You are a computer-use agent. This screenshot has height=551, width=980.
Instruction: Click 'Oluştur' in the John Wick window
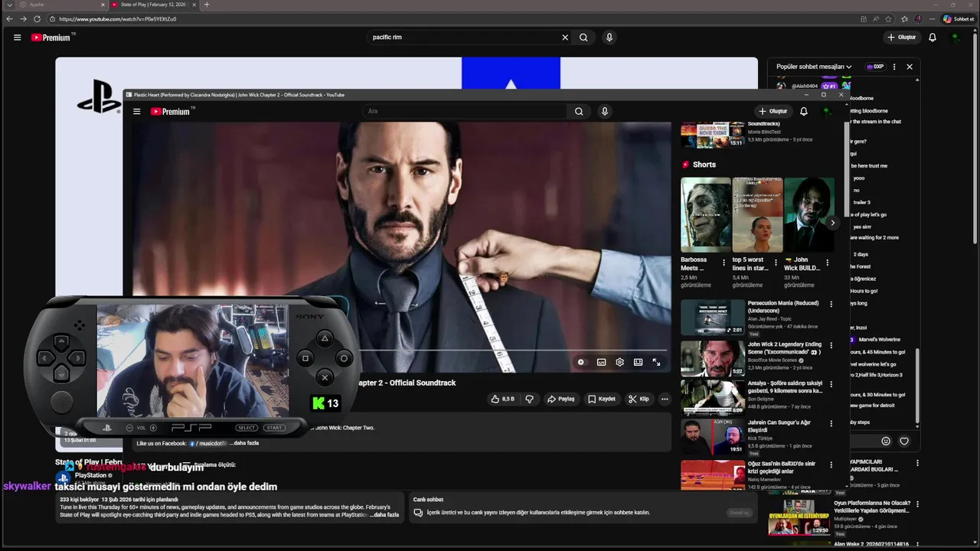[x=773, y=112]
